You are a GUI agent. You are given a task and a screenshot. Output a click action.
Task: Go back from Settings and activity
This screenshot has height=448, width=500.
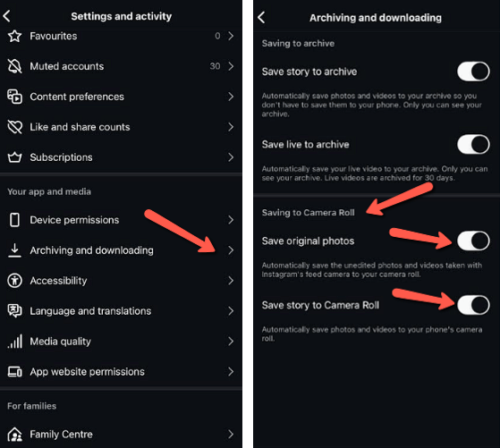tap(6, 16)
